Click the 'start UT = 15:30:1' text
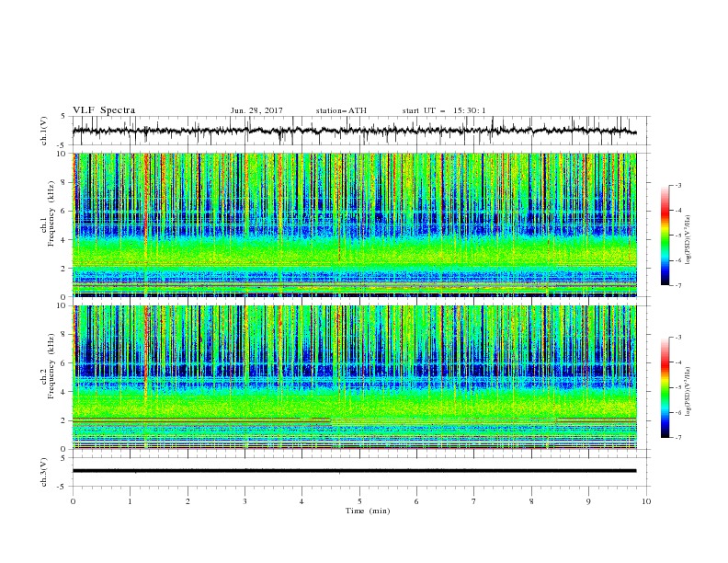The height and width of the screenshot is (563, 728). pos(444,110)
